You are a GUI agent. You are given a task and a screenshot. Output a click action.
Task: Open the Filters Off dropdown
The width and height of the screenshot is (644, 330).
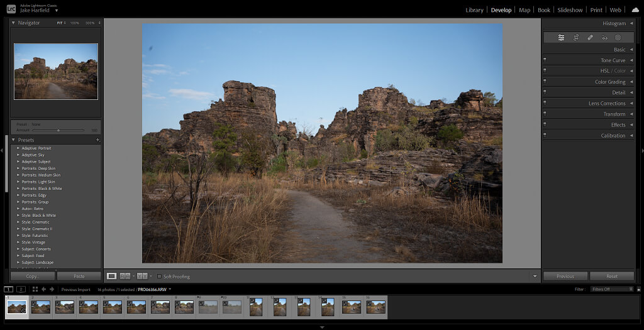point(611,289)
